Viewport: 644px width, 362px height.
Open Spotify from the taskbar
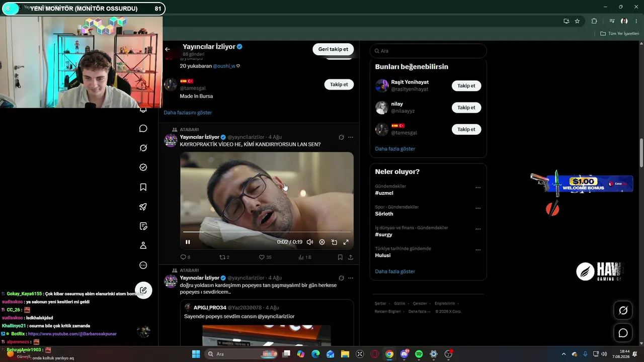pyautogui.click(x=419, y=354)
